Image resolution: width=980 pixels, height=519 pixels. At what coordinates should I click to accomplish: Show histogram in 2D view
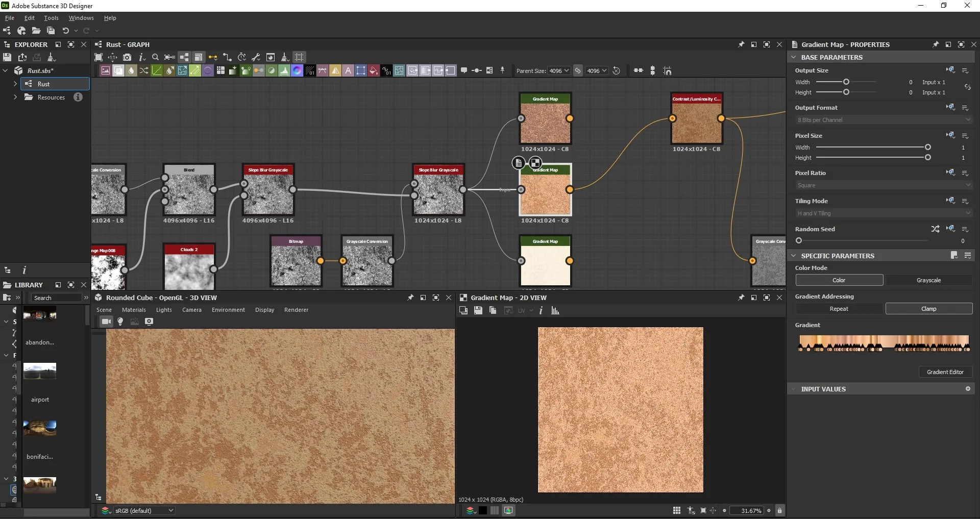(x=555, y=310)
